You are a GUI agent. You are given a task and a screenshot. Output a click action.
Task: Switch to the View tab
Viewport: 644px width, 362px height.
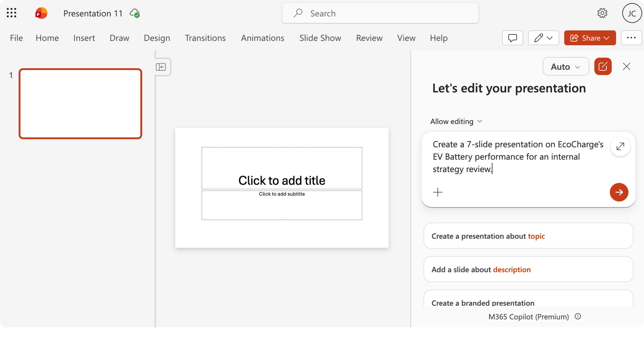click(x=406, y=38)
